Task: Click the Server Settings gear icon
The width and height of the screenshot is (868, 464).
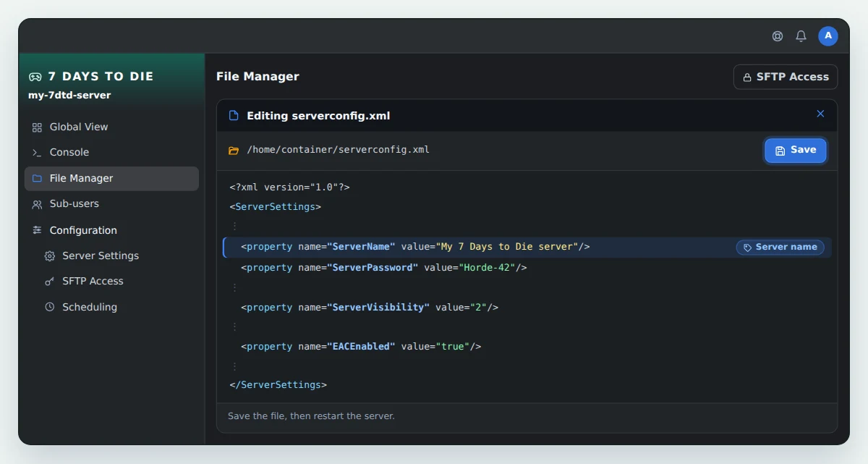Action: tap(50, 256)
